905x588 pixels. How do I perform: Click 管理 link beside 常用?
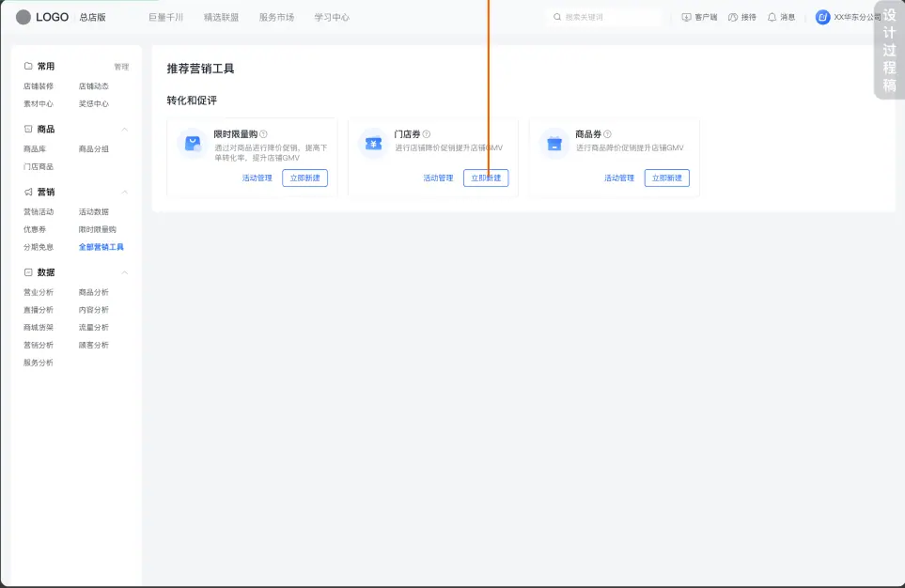pyautogui.click(x=121, y=67)
